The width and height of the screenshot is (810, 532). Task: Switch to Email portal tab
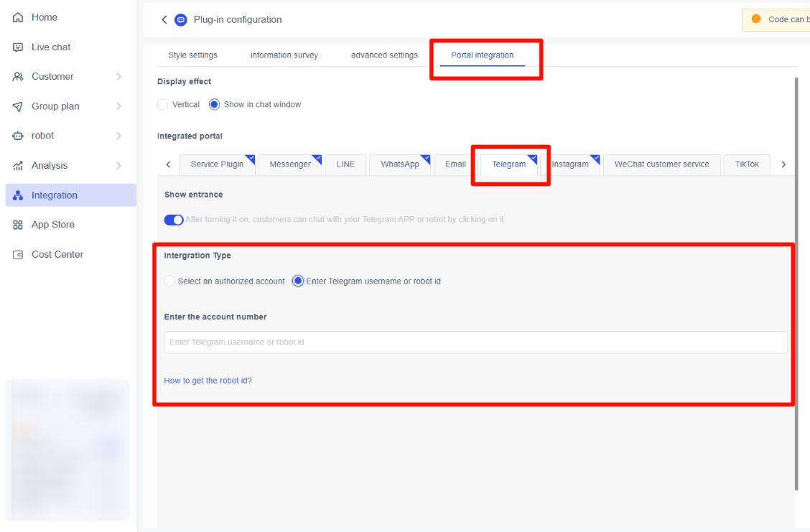click(455, 164)
